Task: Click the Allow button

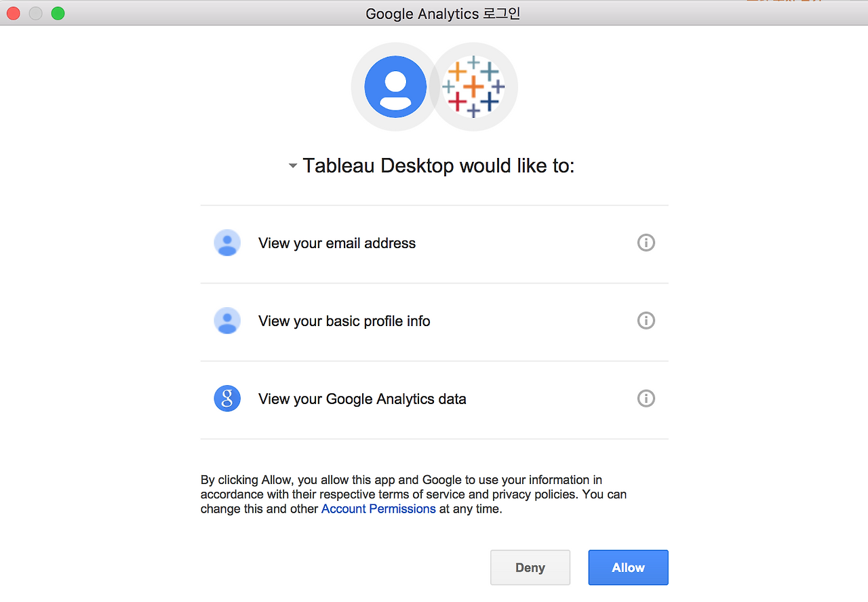Action: point(628,567)
